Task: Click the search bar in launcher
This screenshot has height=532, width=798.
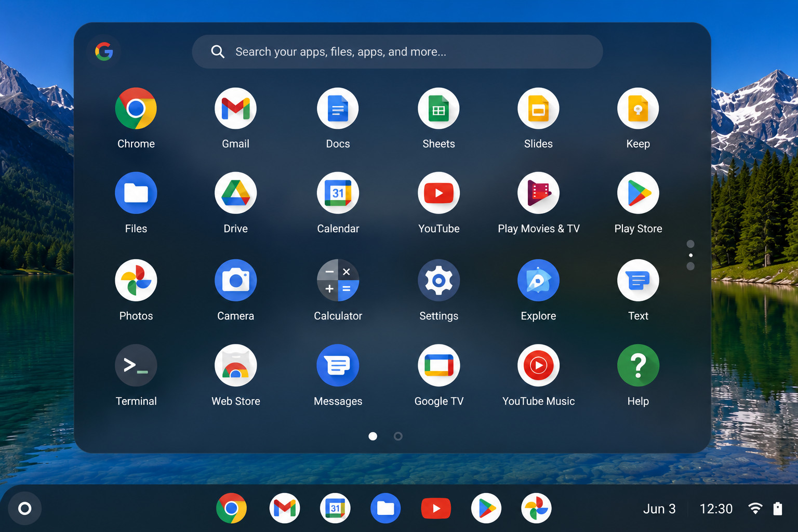Action: pyautogui.click(x=397, y=51)
